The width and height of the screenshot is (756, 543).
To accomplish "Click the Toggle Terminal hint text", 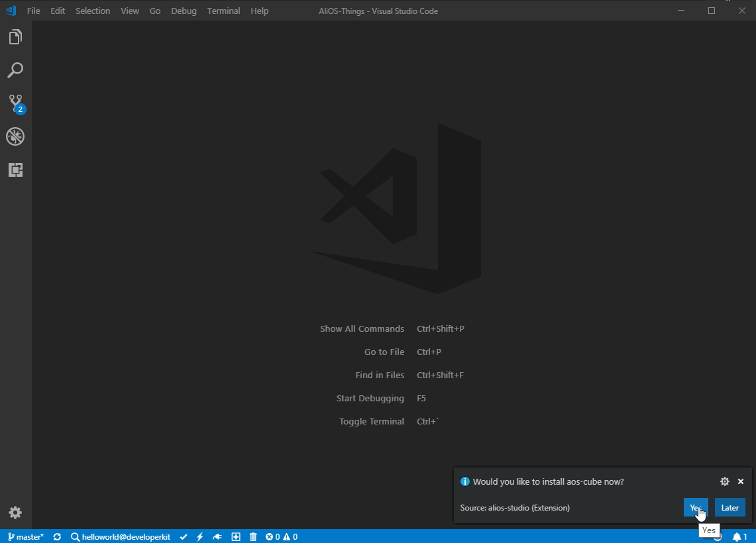I will click(372, 421).
